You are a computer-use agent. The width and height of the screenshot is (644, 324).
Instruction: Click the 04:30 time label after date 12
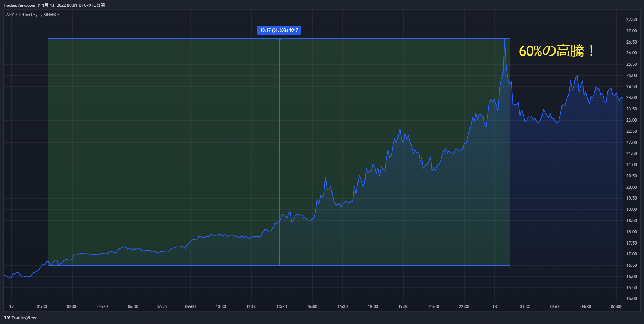(x=103, y=307)
